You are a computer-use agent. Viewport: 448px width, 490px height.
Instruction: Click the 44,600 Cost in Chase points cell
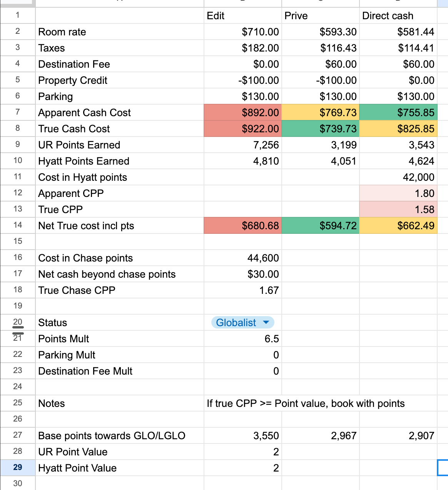click(x=242, y=258)
